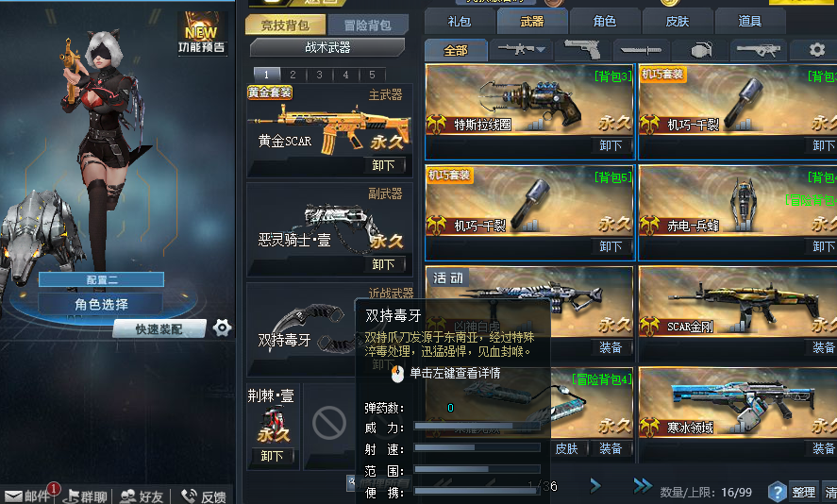The width and height of the screenshot is (837, 504).
Task: Click the 威力 power stat bar
Action: pos(477,426)
